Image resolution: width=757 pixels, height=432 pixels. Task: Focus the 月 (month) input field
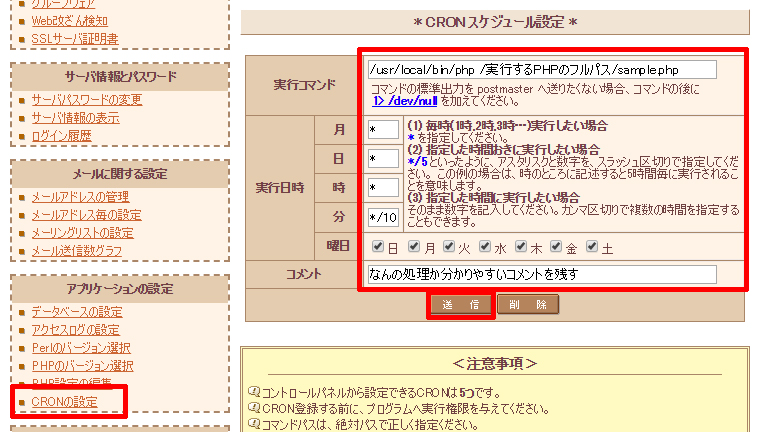click(x=382, y=130)
